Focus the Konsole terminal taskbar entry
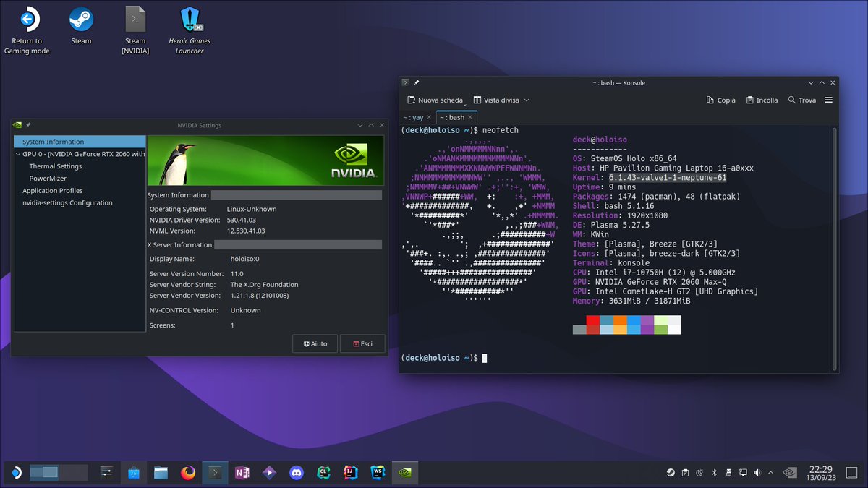Viewport: 868px width, 488px height. 215,473
